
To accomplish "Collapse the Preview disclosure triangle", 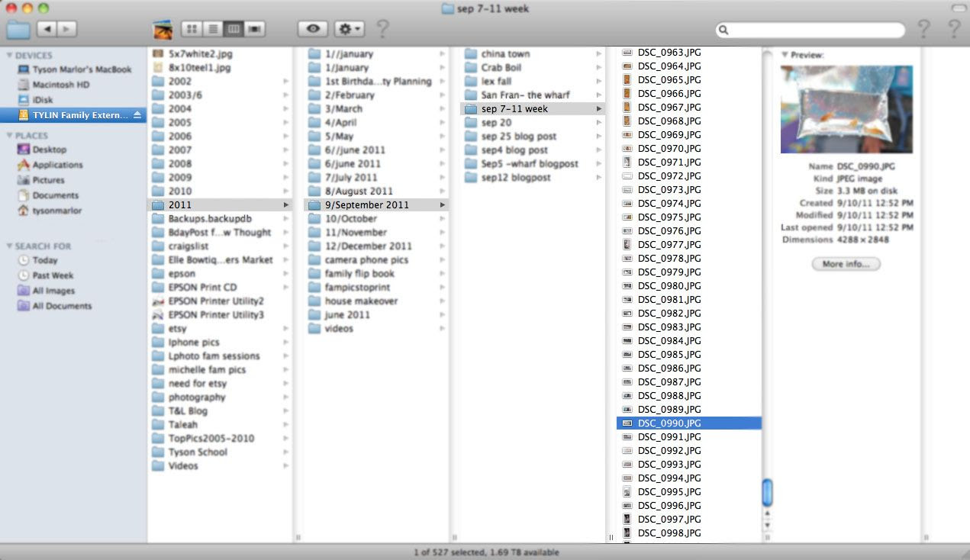I will [785, 56].
